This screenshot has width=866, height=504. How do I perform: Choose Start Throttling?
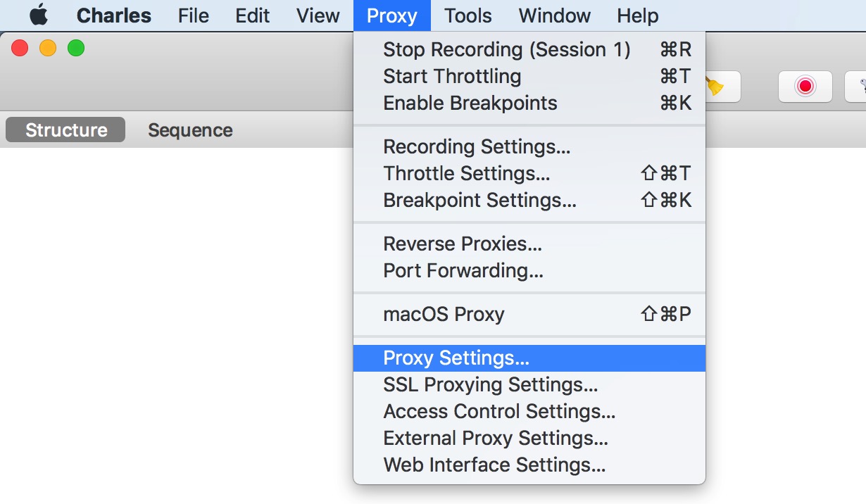point(529,77)
